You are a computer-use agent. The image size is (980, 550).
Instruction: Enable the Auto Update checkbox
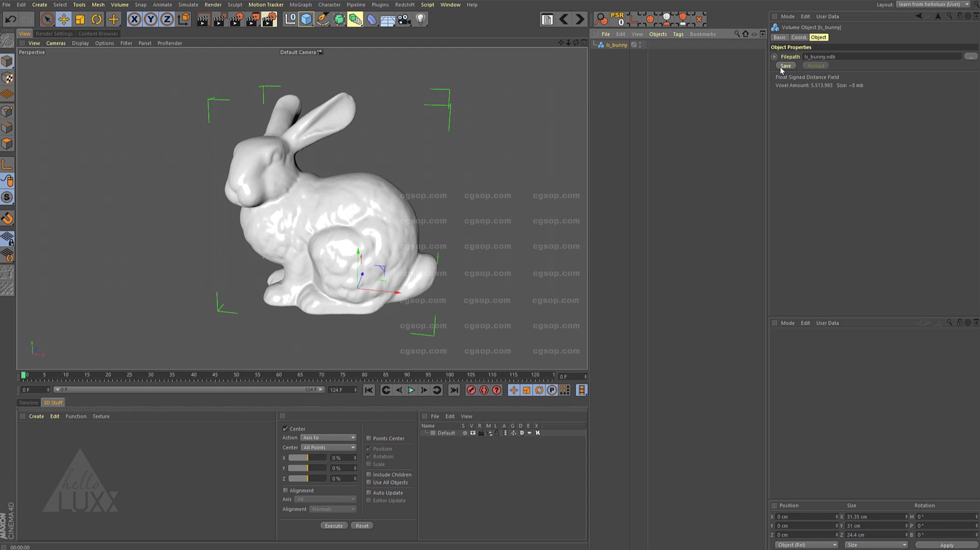click(369, 493)
